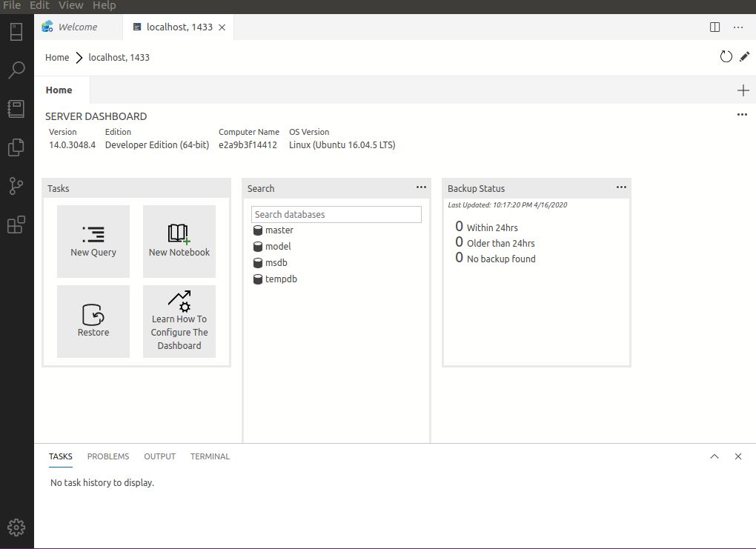Refresh the server dashboard

(x=726, y=56)
